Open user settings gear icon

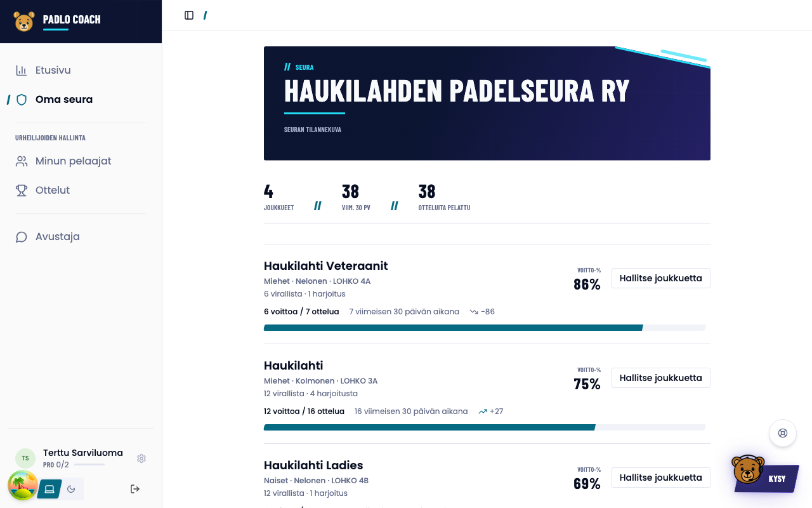141,458
